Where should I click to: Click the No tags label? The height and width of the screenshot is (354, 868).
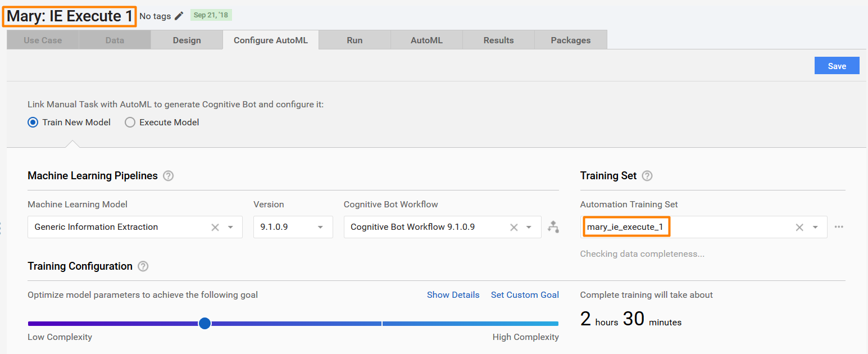(x=155, y=16)
